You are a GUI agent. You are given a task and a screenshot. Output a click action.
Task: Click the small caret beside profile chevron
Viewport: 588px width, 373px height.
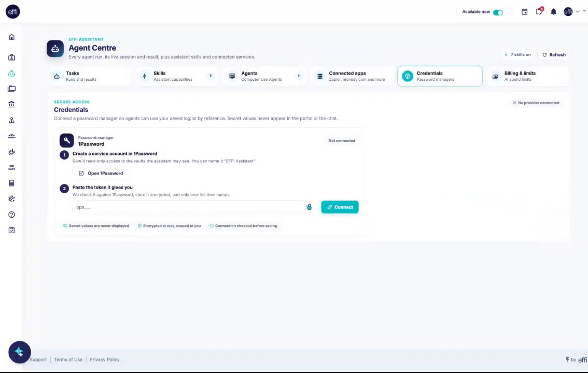pyautogui.click(x=584, y=11)
